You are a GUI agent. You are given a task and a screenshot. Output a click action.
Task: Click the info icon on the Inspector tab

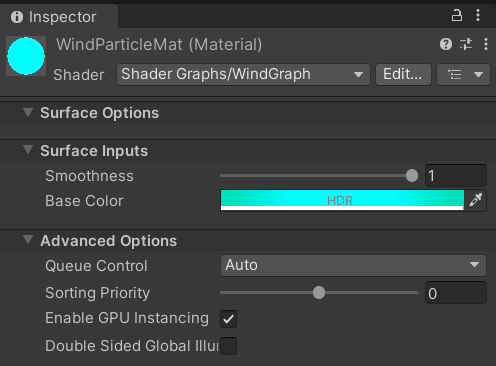(x=17, y=17)
